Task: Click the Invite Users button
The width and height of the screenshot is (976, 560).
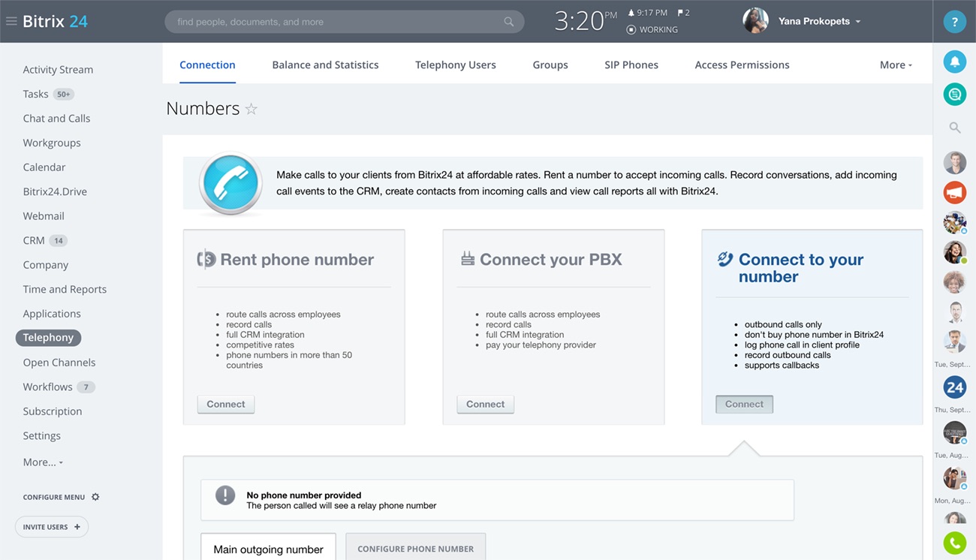Action: (x=52, y=527)
